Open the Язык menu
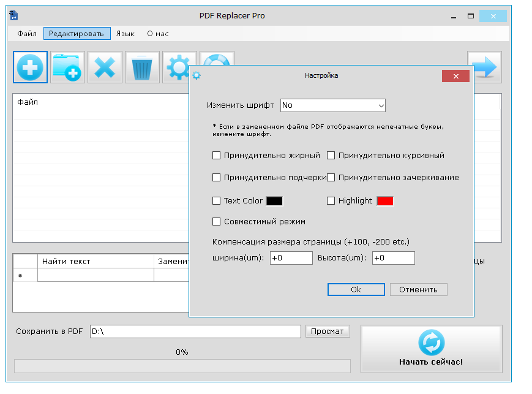The image size is (532, 394). click(x=126, y=34)
